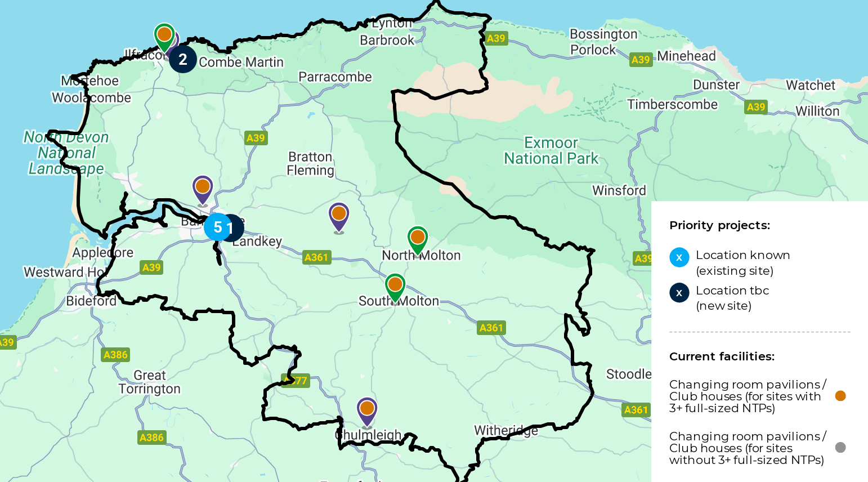The image size is (868, 482).
Task: Click the Great Torrington label
Action: pos(150,382)
